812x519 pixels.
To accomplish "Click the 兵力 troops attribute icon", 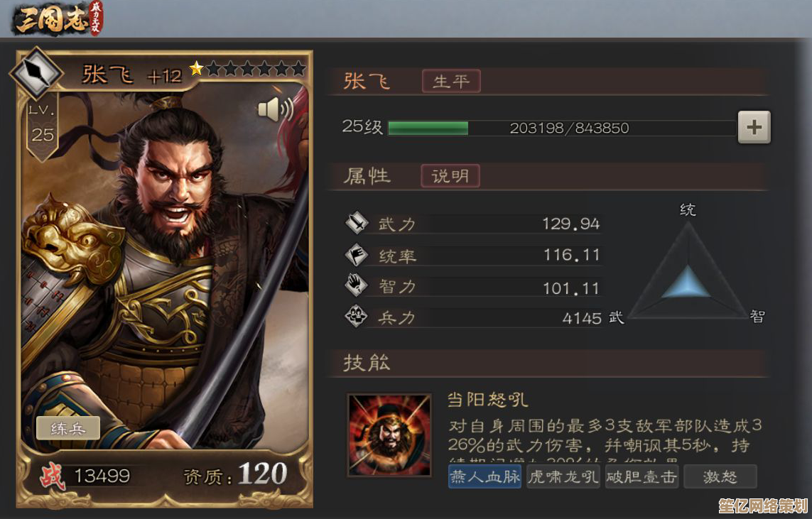I will click(357, 316).
